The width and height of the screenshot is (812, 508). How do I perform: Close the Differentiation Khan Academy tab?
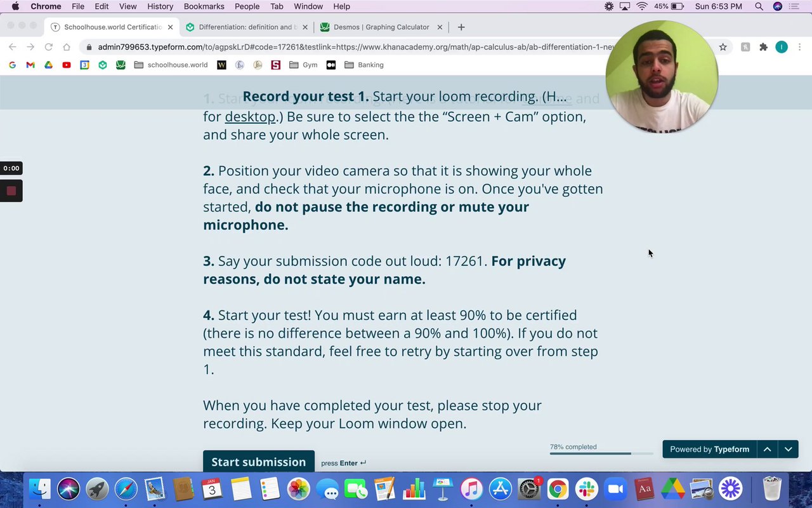(x=305, y=27)
